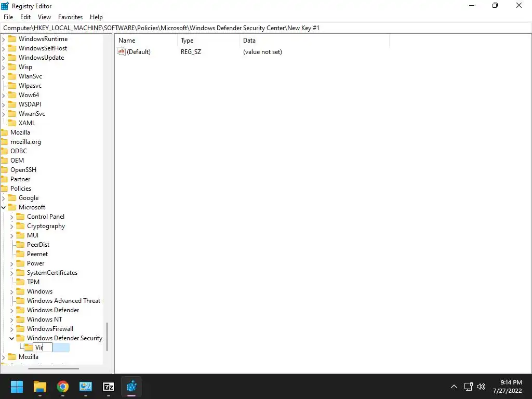Select the OpenSSH folder icon

coord(4,170)
